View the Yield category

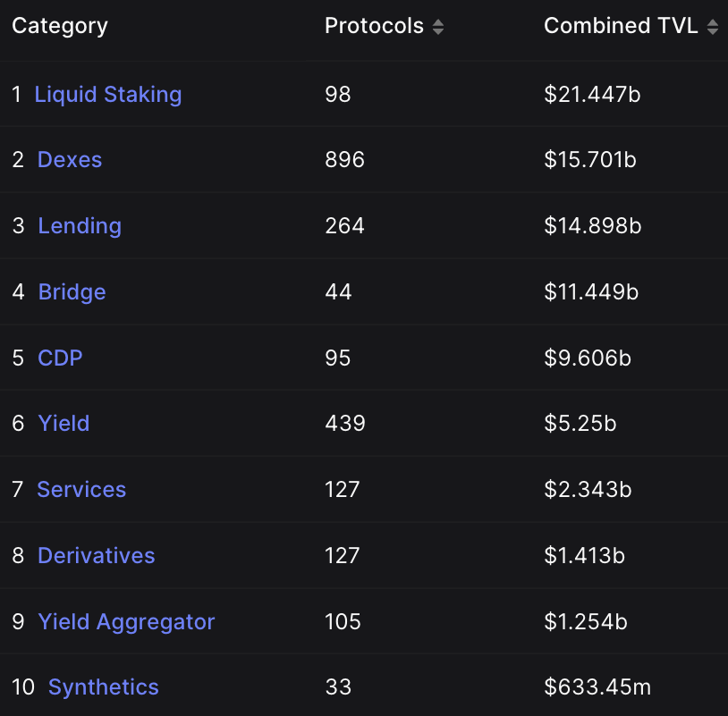pyautogui.click(x=63, y=424)
